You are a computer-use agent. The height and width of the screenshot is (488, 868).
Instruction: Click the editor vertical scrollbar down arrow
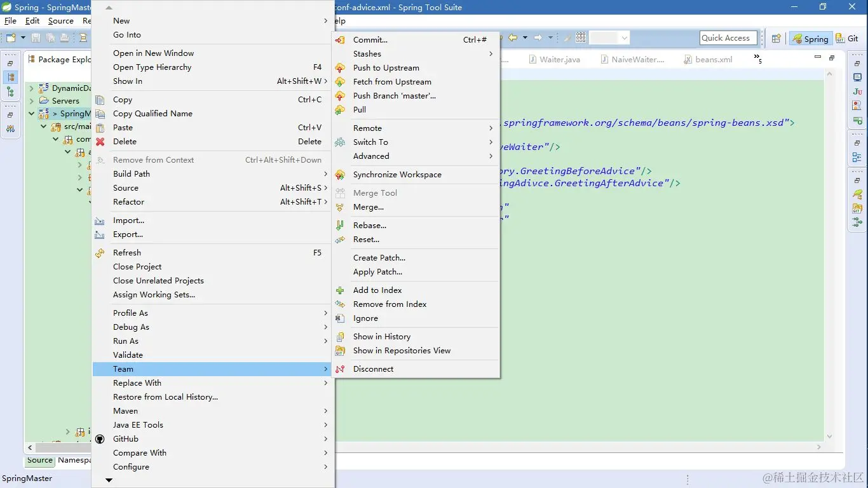(829, 437)
